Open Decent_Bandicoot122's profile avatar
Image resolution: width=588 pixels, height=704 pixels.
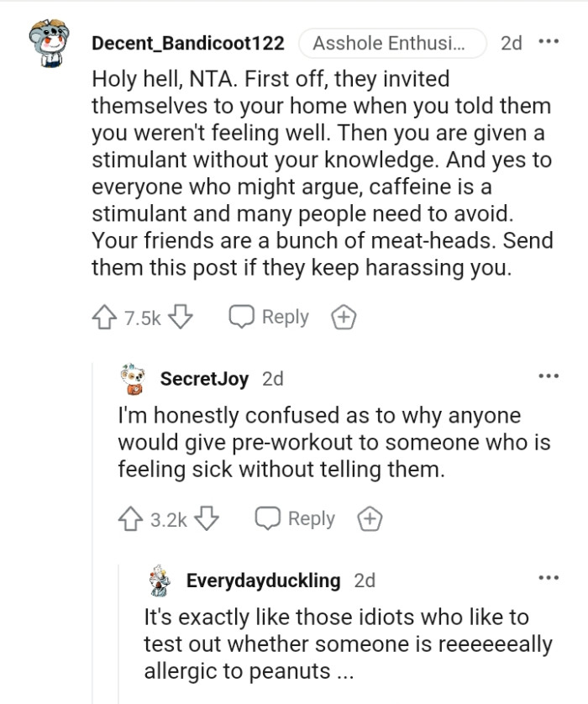[x=47, y=43]
